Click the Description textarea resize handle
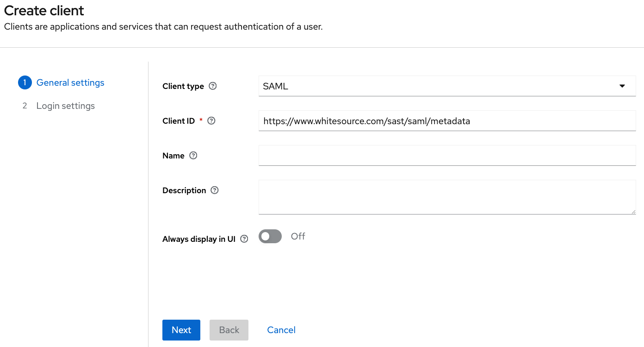This screenshot has width=644, height=347. pyautogui.click(x=633, y=211)
